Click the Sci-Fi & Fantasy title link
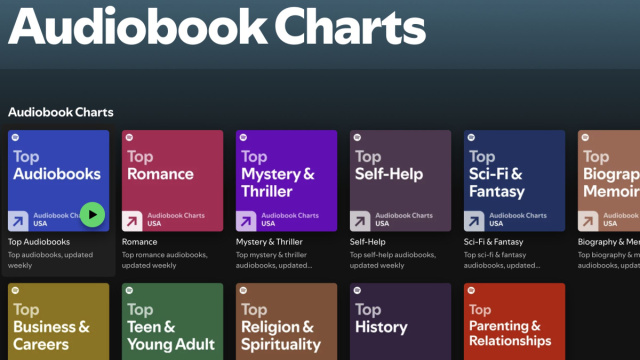Viewport: 640px width, 360px height. pyautogui.click(x=493, y=242)
